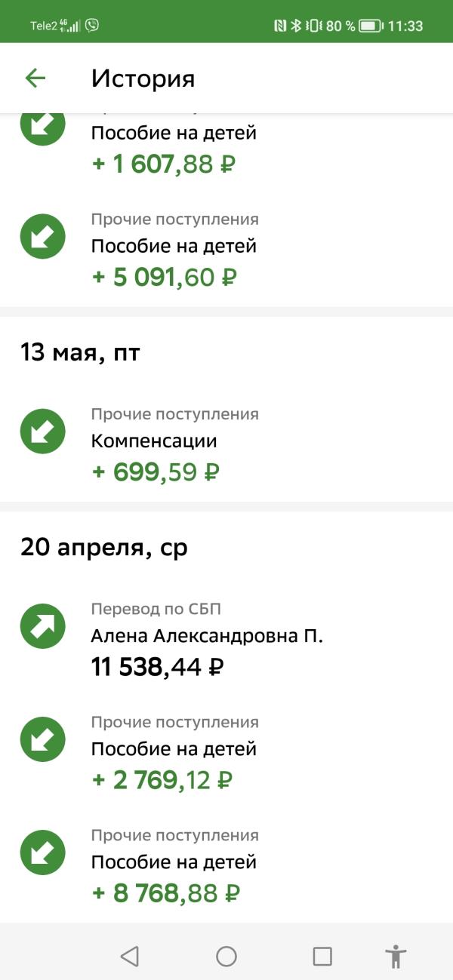
Task: Select amount + 5 091,60 ₽
Action: click(165, 277)
